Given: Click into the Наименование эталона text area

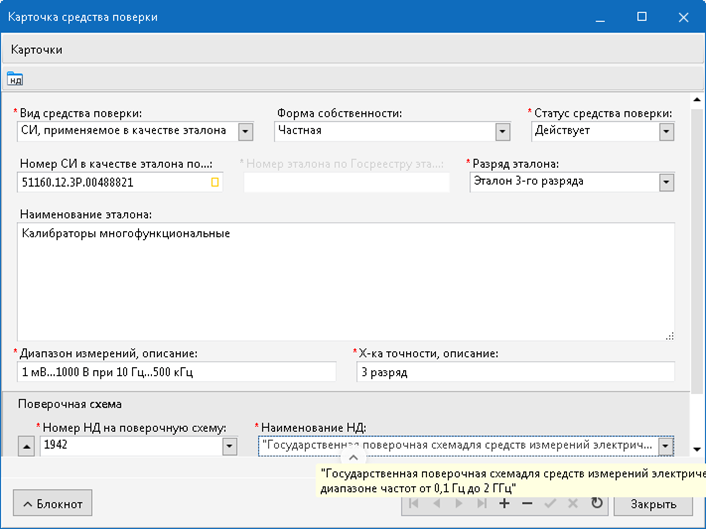Looking at the screenshot, I should (x=346, y=281).
